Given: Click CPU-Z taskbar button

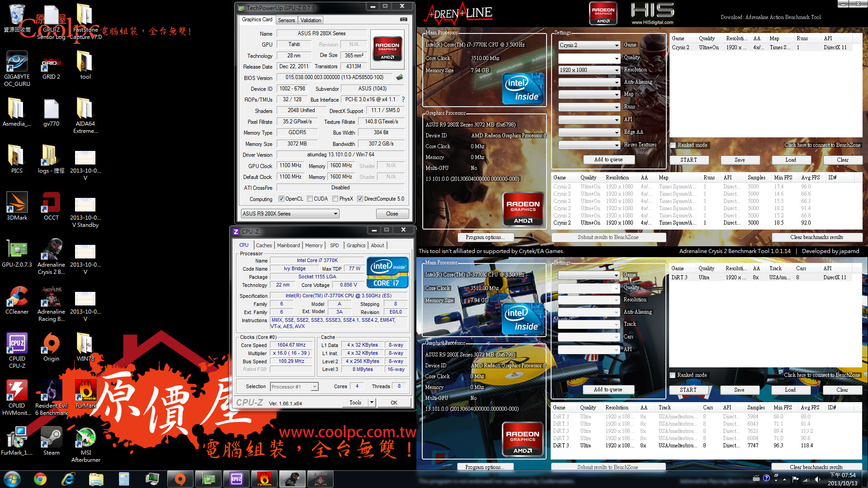Looking at the screenshot, I should [236, 479].
